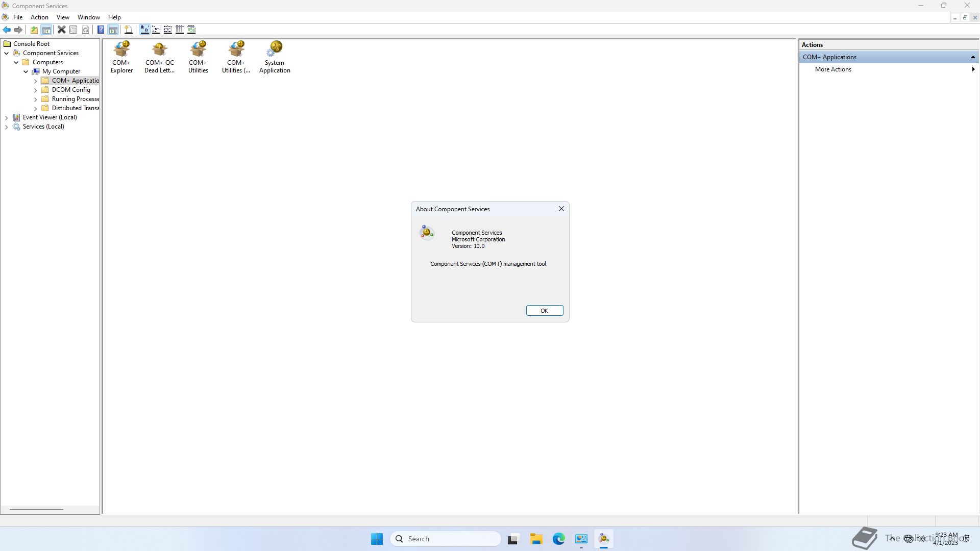
Task: Click the blue Help question mark icon
Action: 101,30
